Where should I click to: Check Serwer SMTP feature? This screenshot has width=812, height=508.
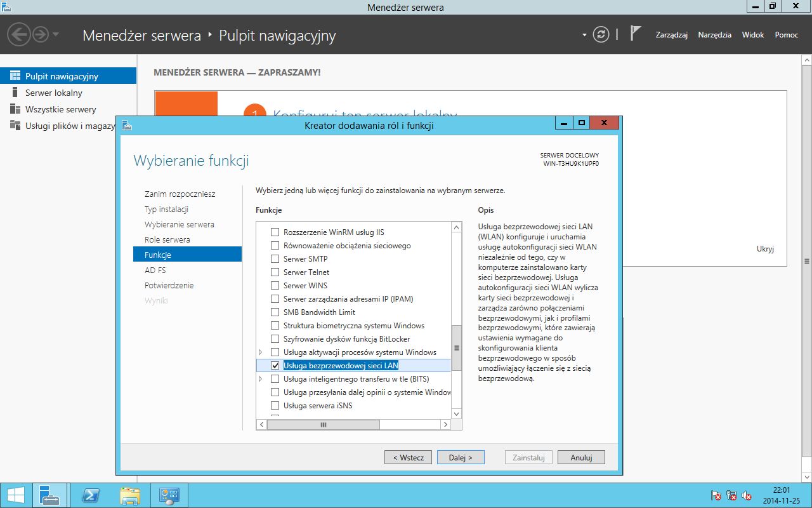275,259
